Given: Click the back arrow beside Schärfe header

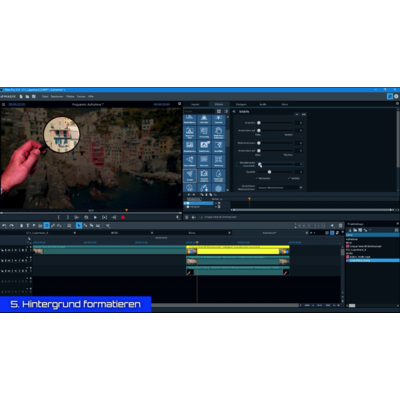Looking at the screenshot, I should (x=234, y=111).
